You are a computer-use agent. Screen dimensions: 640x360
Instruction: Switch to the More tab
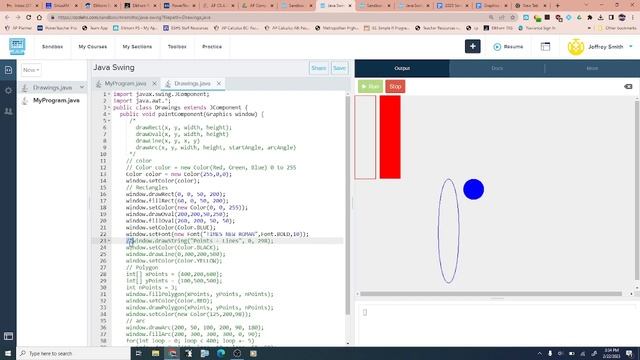(592, 69)
